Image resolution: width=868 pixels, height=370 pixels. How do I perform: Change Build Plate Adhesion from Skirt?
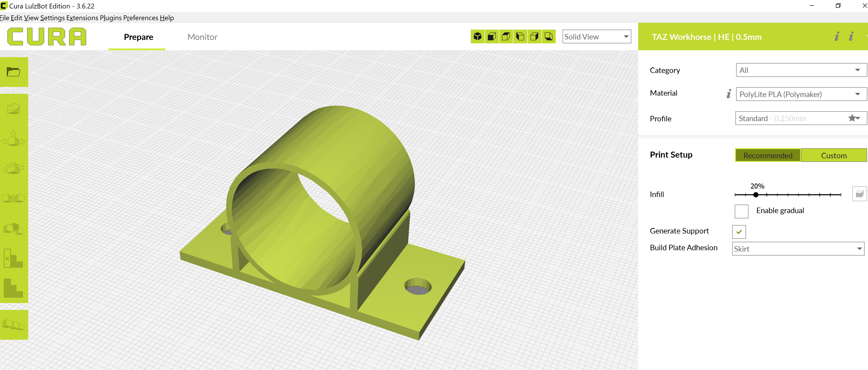click(x=798, y=248)
